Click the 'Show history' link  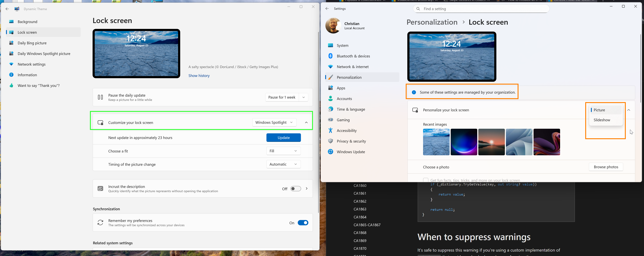point(199,76)
